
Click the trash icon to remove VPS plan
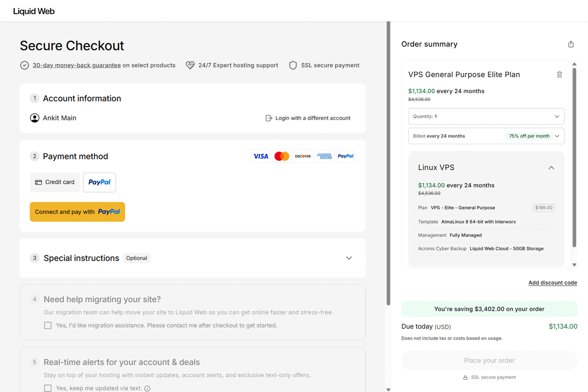pyautogui.click(x=559, y=74)
